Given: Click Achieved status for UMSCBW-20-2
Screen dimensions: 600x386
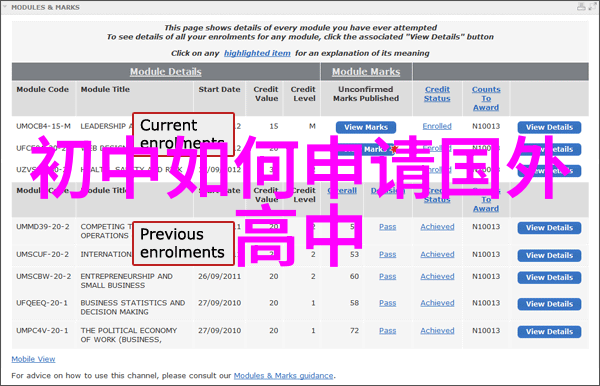Looking at the screenshot, I should (x=437, y=276).
